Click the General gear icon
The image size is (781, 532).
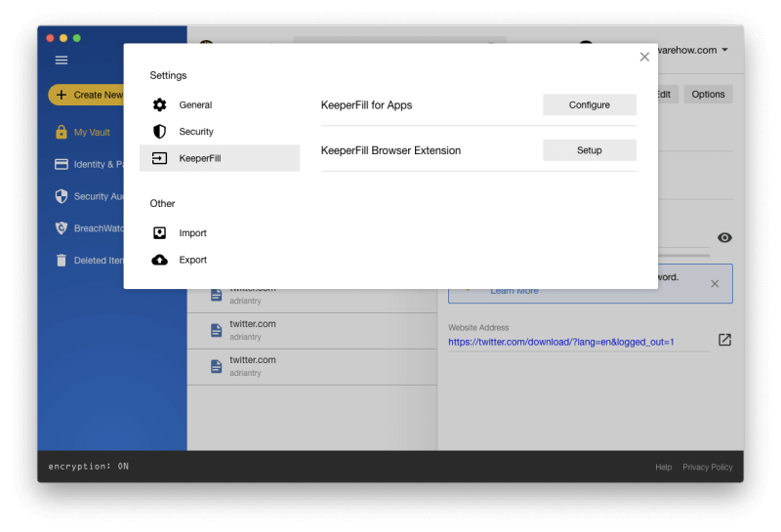pyautogui.click(x=159, y=104)
